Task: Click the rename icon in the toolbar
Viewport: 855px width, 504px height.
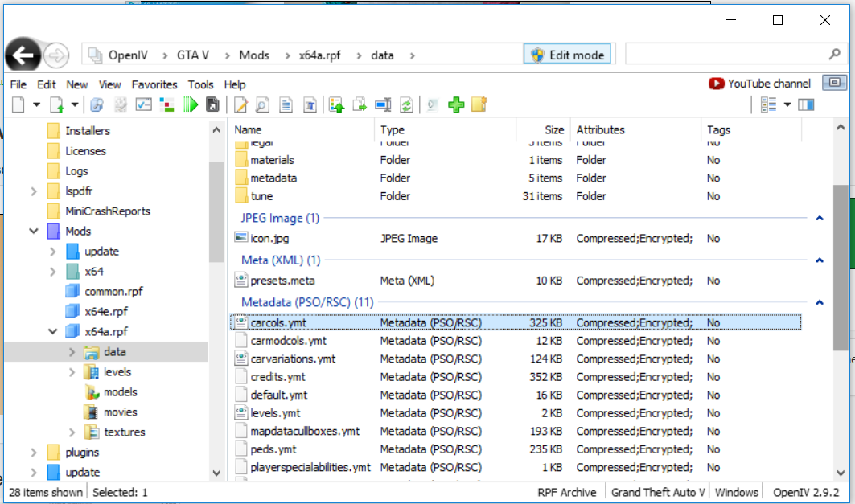Action: (x=383, y=104)
